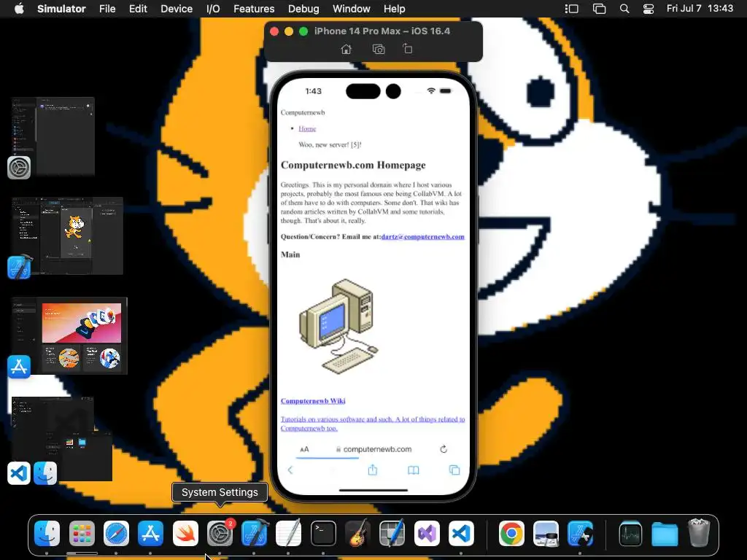Viewport: 747px width, 560px height.
Task: Open the blue folder stack in dock
Action: tap(665, 533)
